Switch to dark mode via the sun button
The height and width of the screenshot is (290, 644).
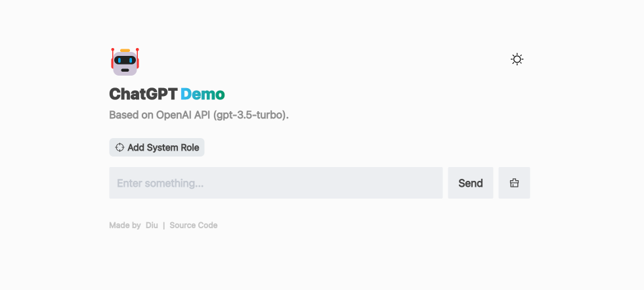pos(517,59)
